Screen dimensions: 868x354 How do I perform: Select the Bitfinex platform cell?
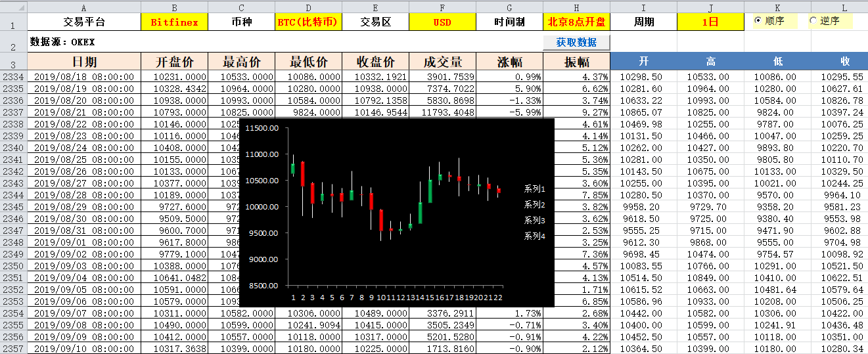point(174,22)
